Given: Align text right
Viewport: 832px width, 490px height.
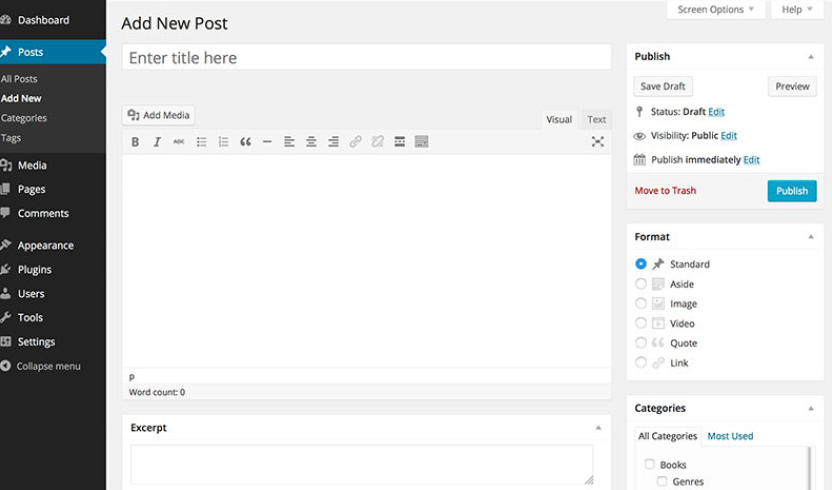Looking at the screenshot, I should click(333, 142).
